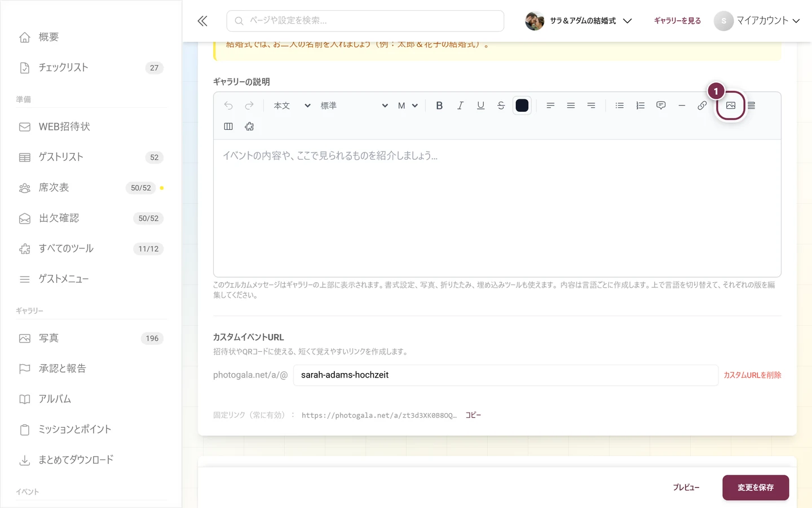
Task: Click カスタムURLを削除 link
Action: tap(752, 375)
